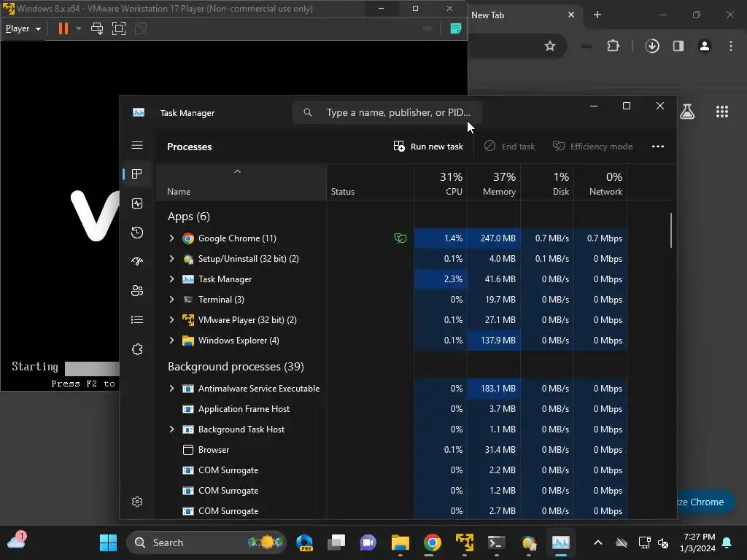Expand Task Manager process row
The image size is (747, 560).
point(171,279)
